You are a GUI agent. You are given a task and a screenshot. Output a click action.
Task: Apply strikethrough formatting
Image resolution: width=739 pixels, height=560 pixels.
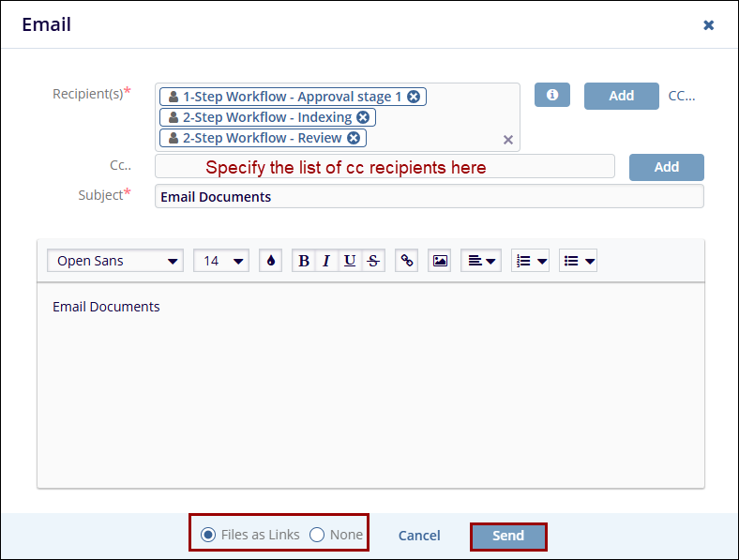[x=373, y=261]
